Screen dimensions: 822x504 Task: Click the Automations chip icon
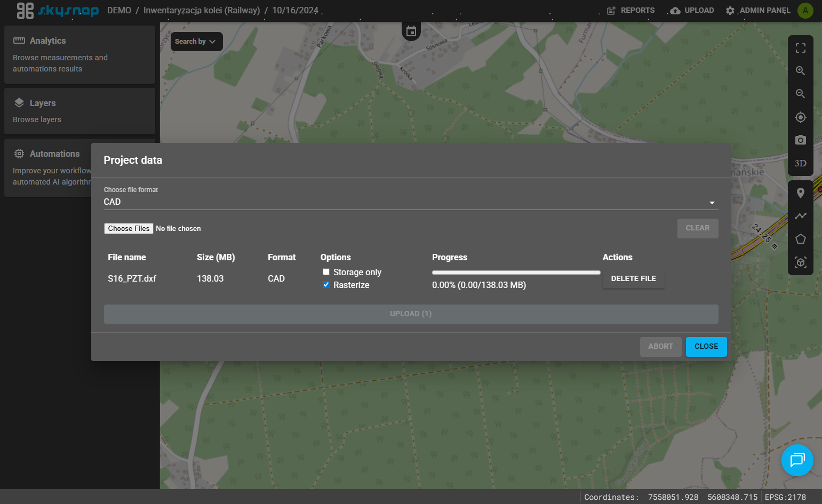[19, 154]
